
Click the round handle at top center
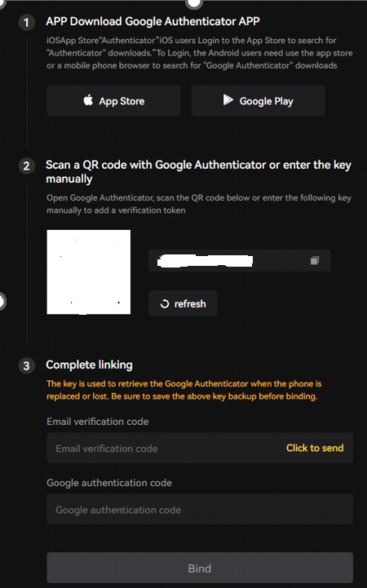click(194, 3)
